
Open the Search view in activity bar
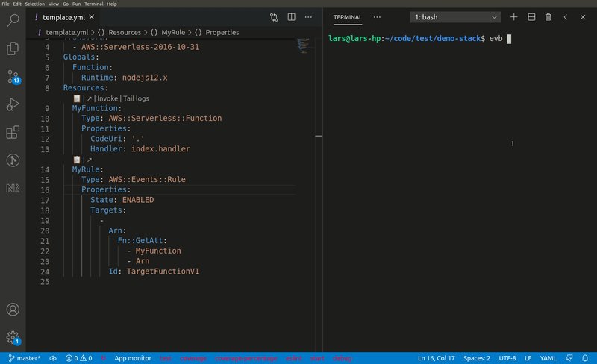[13, 20]
